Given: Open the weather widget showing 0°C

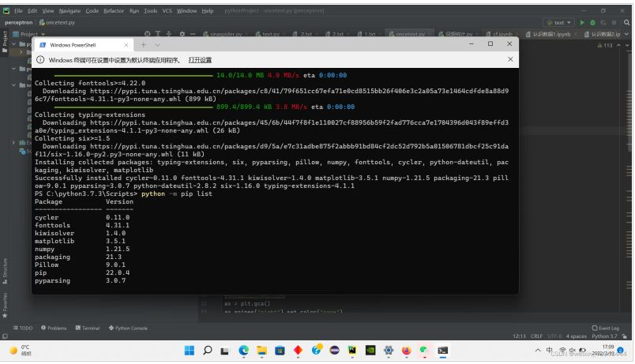Looking at the screenshot, I should click(x=20, y=351).
